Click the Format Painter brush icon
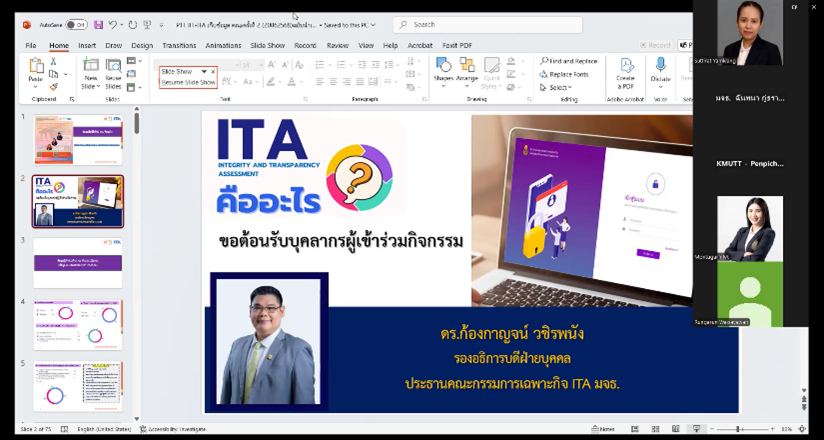This screenshot has width=824, height=440. pos(54,87)
